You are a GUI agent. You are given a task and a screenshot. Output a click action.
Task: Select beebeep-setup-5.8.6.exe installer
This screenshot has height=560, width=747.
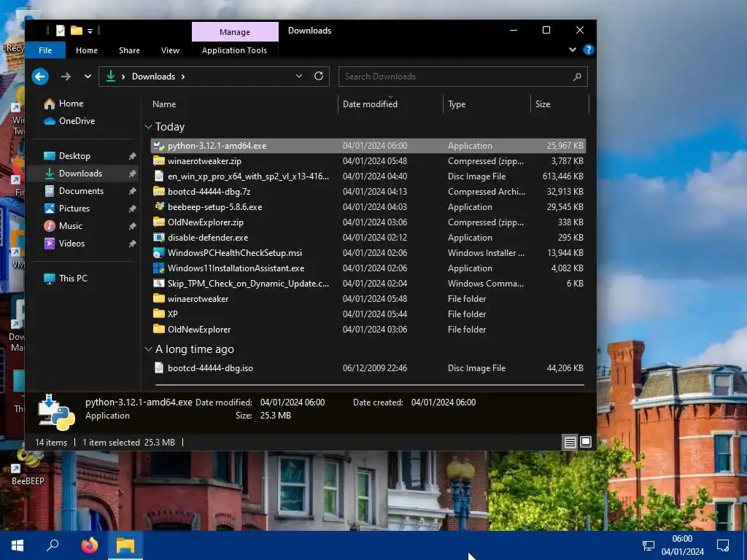[368, 206]
